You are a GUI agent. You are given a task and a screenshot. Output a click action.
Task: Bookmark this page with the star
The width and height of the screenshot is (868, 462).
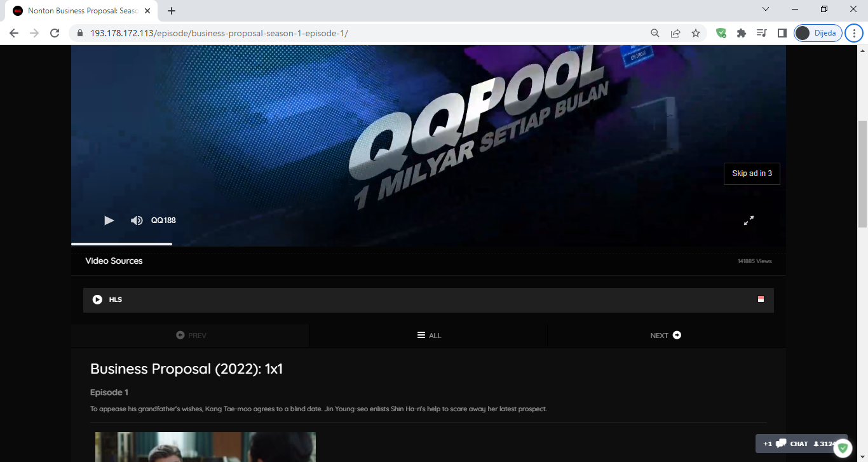(696, 33)
